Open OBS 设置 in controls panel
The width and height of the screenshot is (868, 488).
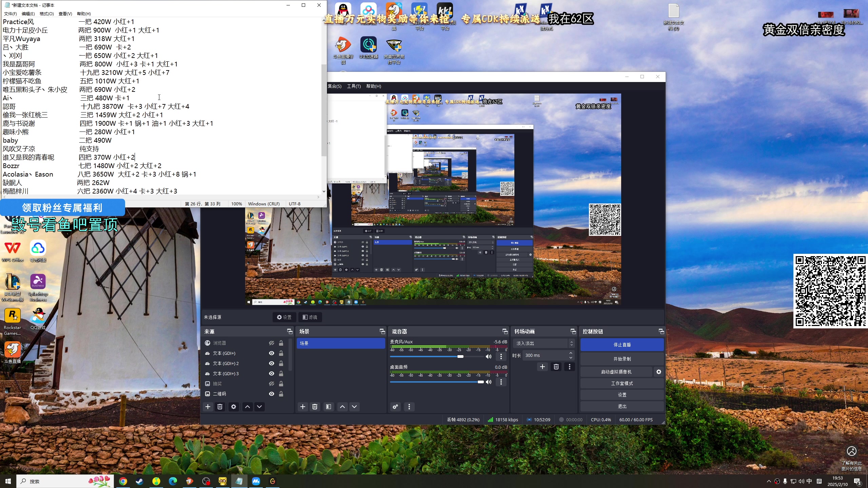pos(622,395)
